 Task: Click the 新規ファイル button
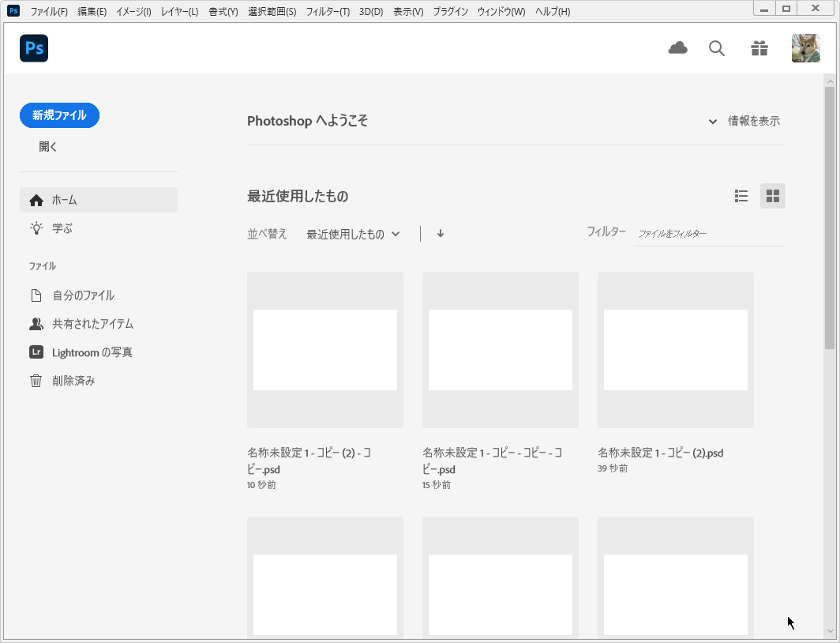pos(59,115)
